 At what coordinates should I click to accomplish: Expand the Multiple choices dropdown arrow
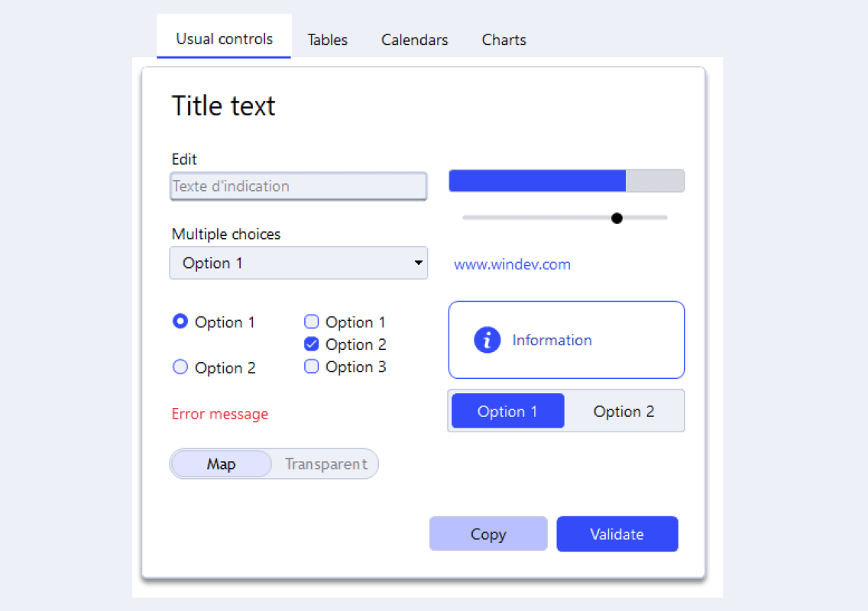tap(418, 263)
